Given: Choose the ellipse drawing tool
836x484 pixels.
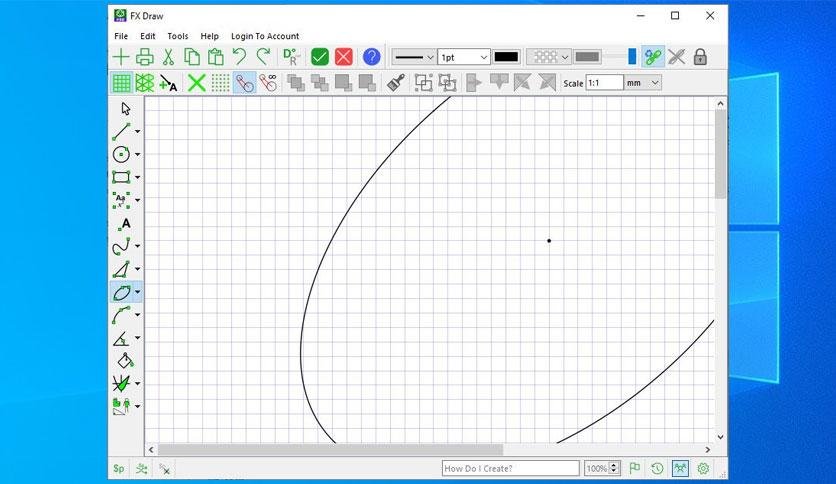Looking at the screenshot, I should pyautogui.click(x=122, y=292).
